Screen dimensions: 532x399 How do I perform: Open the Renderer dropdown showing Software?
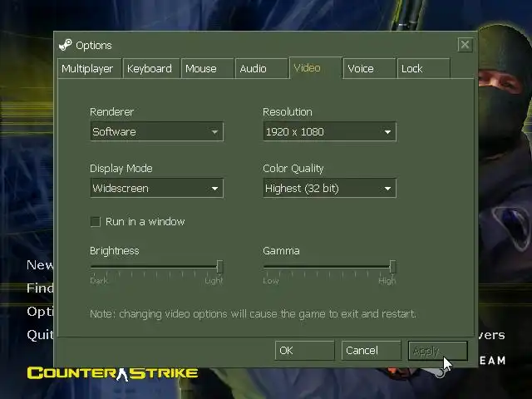pos(157,131)
